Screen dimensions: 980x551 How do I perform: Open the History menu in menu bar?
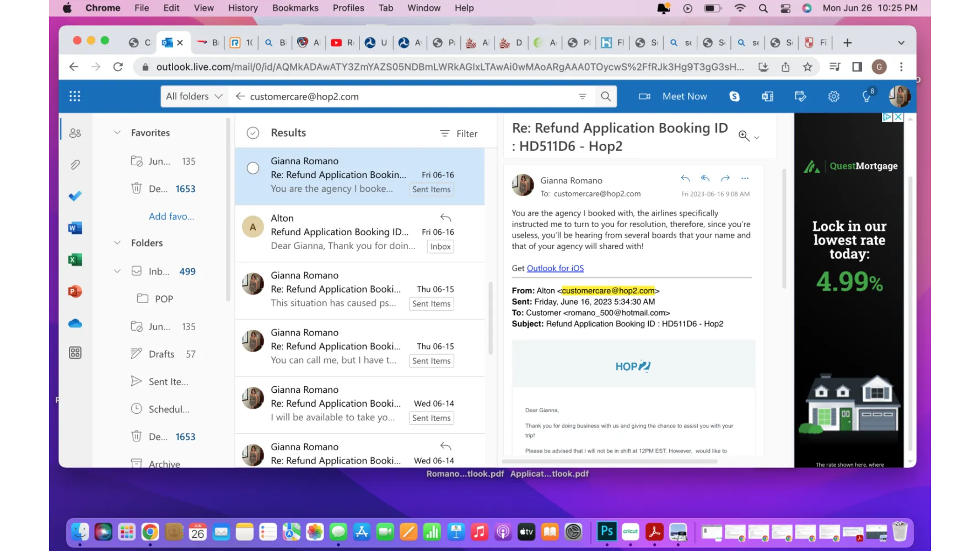(x=243, y=8)
